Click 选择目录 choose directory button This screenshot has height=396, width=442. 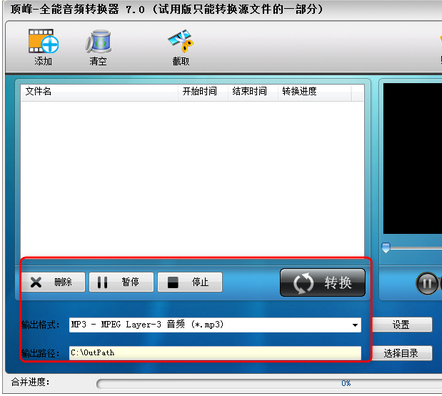tap(401, 353)
